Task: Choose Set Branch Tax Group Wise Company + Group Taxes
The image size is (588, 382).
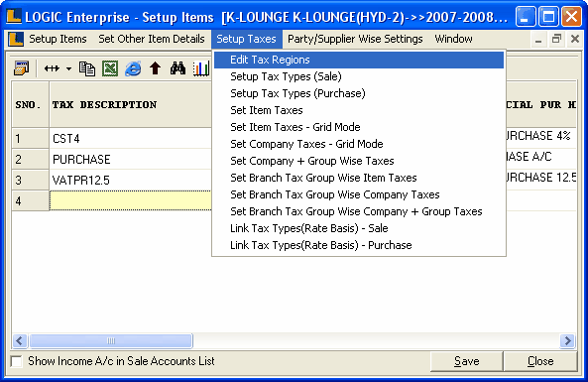Action: point(359,211)
